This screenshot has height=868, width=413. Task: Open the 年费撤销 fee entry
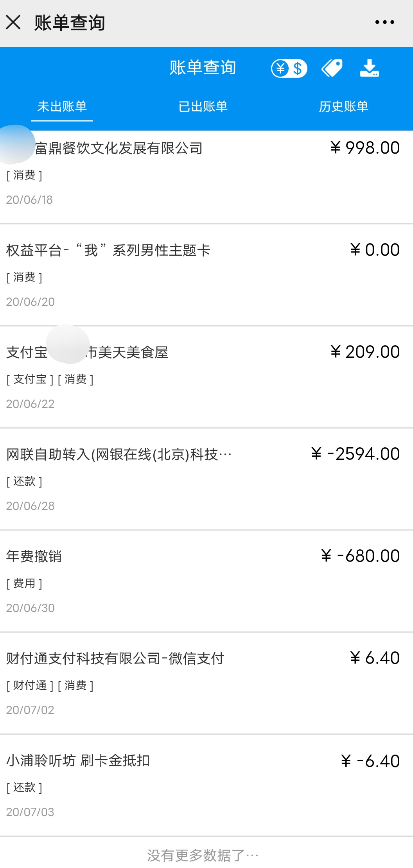click(x=206, y=581)
